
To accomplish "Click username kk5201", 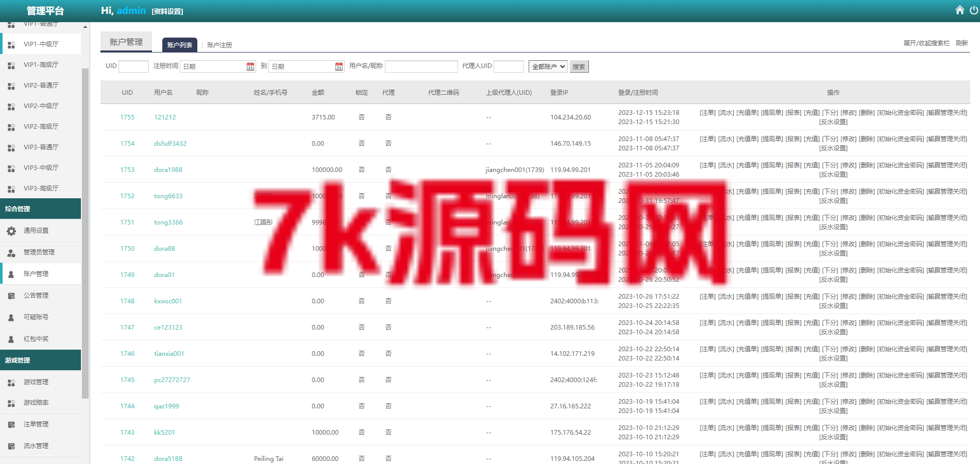I will click(164, 433).
